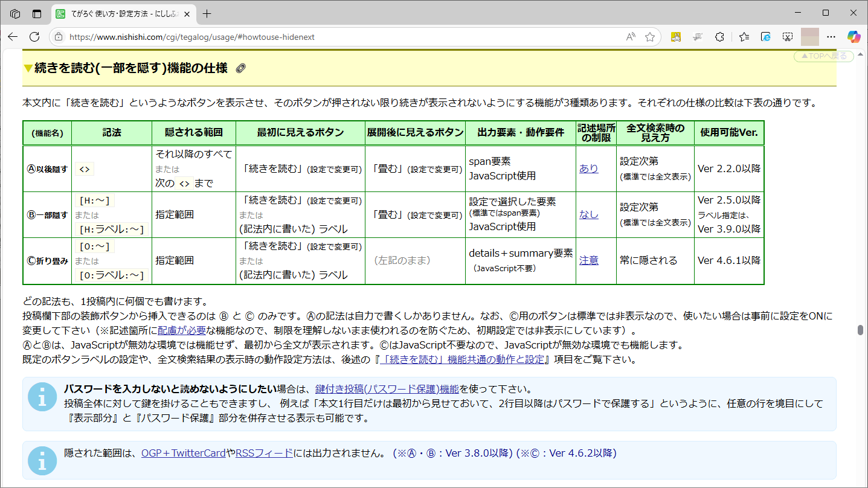Screen dimensions: 868x488
Task: View site information lock icon
Action: pyautogui.click(x=59, y=37)
